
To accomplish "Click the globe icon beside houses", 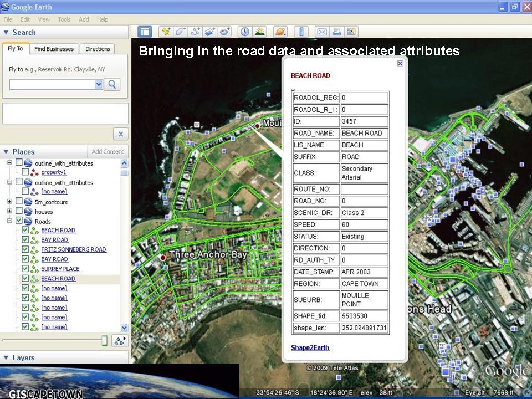I will [x=28, y=212].
